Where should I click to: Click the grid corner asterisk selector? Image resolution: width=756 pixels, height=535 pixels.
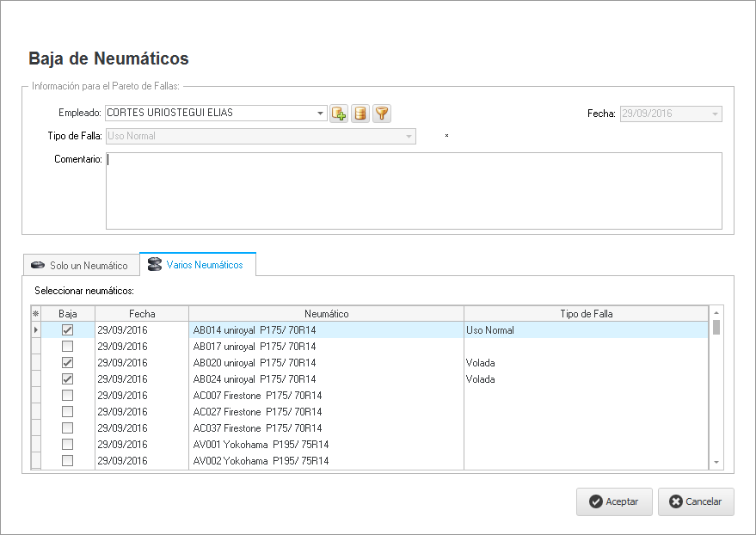point(35,314)
